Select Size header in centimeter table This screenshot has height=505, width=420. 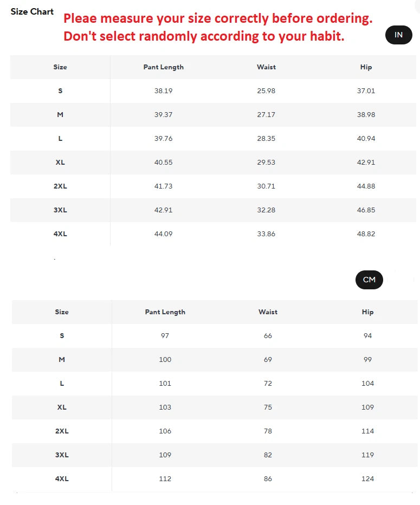[62, 312]
